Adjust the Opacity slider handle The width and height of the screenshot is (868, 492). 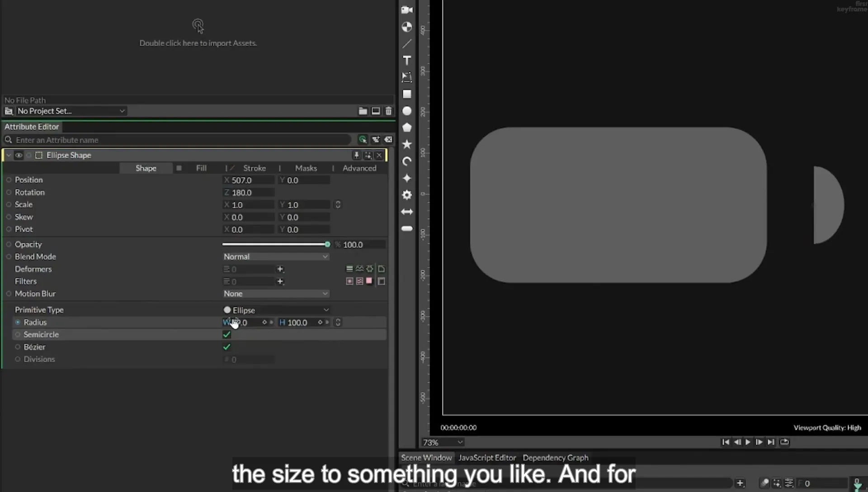327,244
